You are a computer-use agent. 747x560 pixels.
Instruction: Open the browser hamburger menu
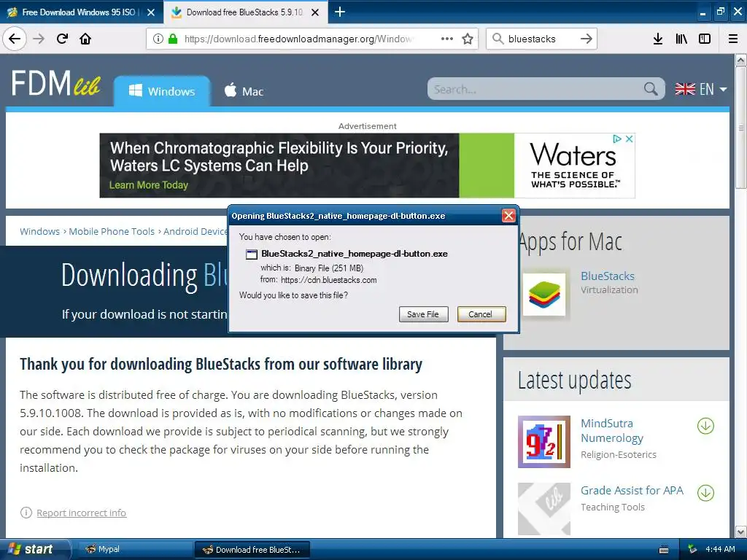tap(733, 39)
